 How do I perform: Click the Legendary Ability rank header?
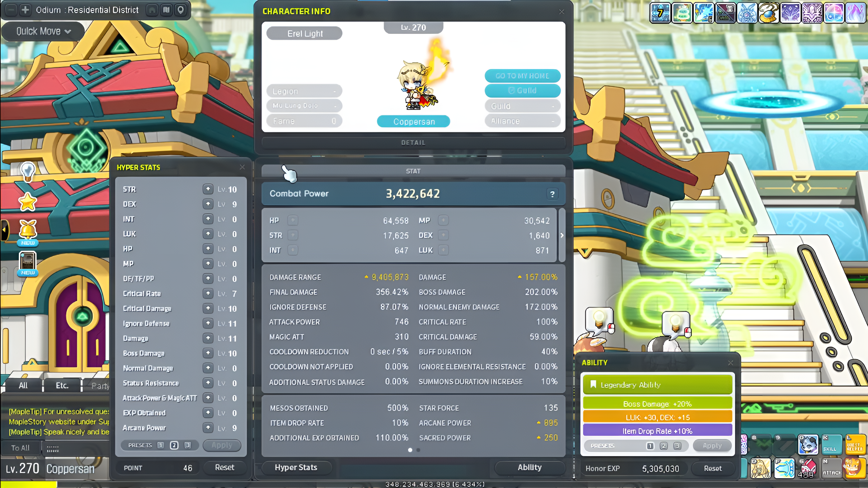pyautogui.click(x=657, y=384)
